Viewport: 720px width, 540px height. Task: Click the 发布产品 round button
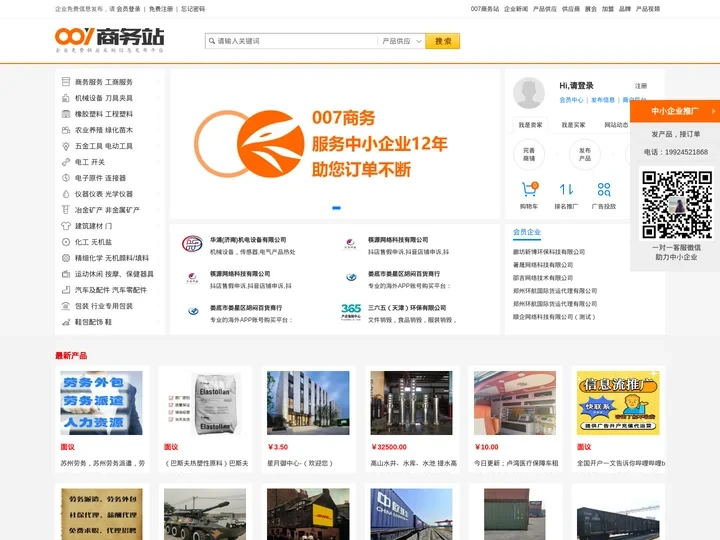585,154
